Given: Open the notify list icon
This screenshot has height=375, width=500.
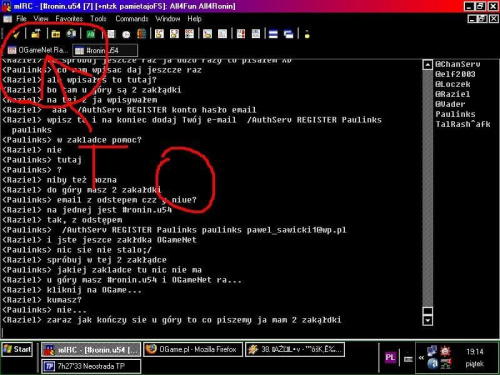Looking at the screenshot, I should click(241, 34).
